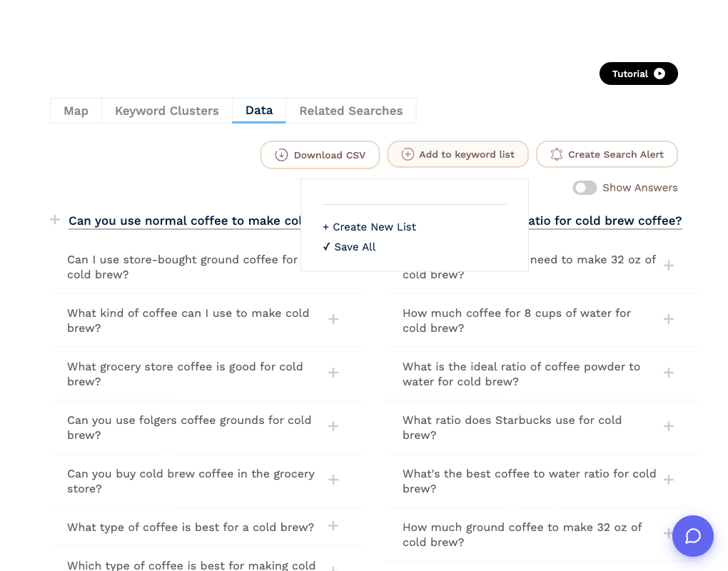Select the Data tab
728x571 pixels.
pos(259,111)
